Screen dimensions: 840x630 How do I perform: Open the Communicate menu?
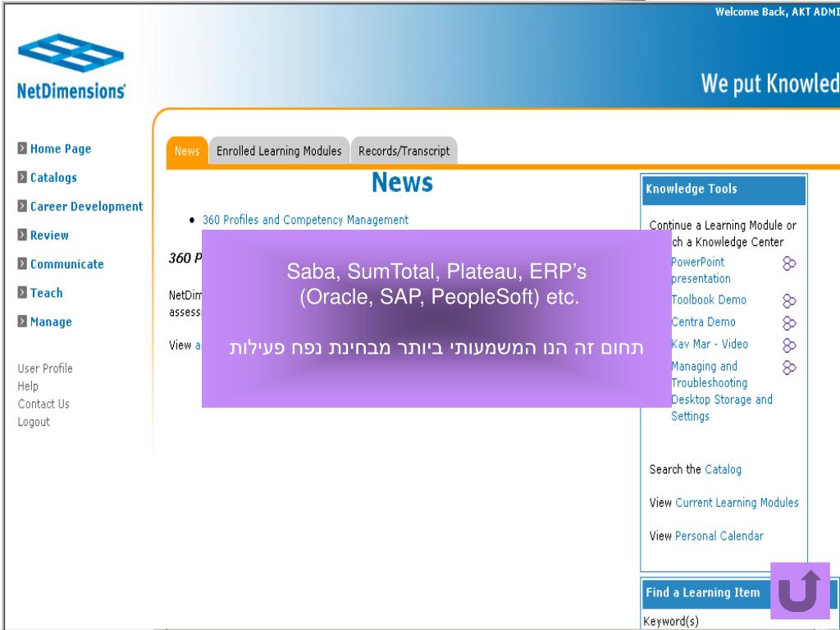[x=67, y=264]
